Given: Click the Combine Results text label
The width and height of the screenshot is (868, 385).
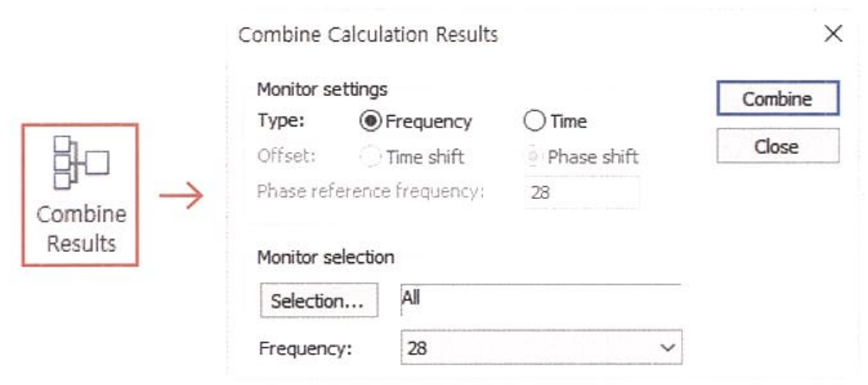Looking at the screenshot, I should coord(80,228).
